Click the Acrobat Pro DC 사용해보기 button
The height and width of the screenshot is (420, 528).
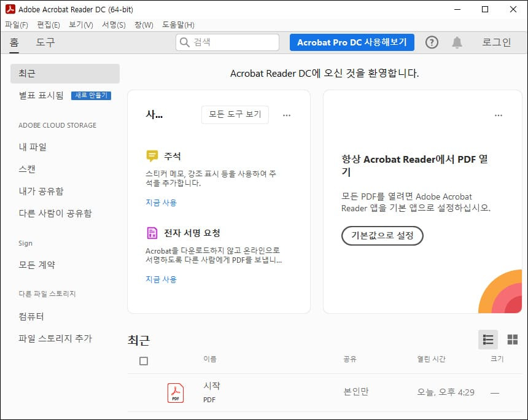352,42
